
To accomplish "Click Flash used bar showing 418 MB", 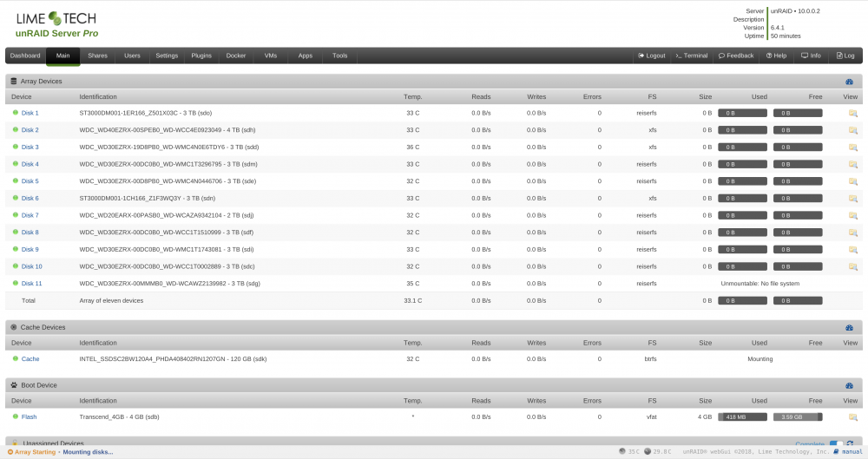I will click(742, 417).
